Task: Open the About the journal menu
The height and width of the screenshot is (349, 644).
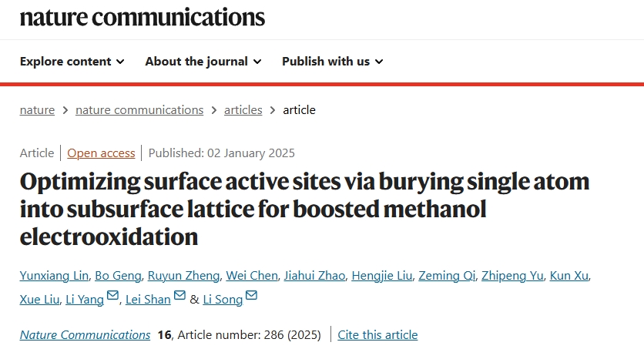Action: [x=203, y=62]
